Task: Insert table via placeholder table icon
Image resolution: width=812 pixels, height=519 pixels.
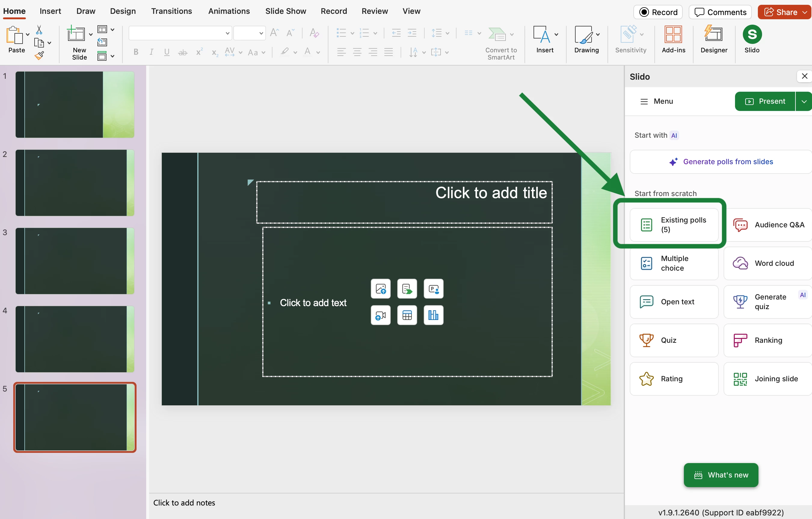Action: point(407,315)
